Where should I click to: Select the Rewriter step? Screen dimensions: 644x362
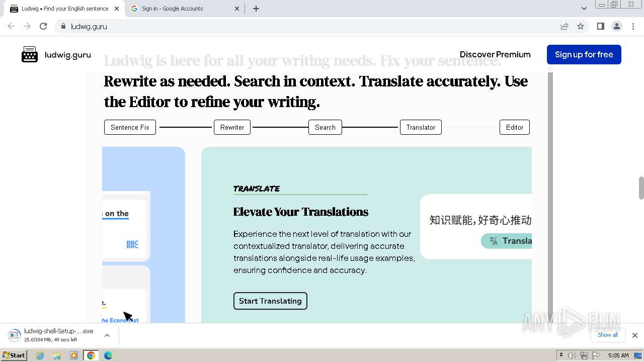coord(232,127)
